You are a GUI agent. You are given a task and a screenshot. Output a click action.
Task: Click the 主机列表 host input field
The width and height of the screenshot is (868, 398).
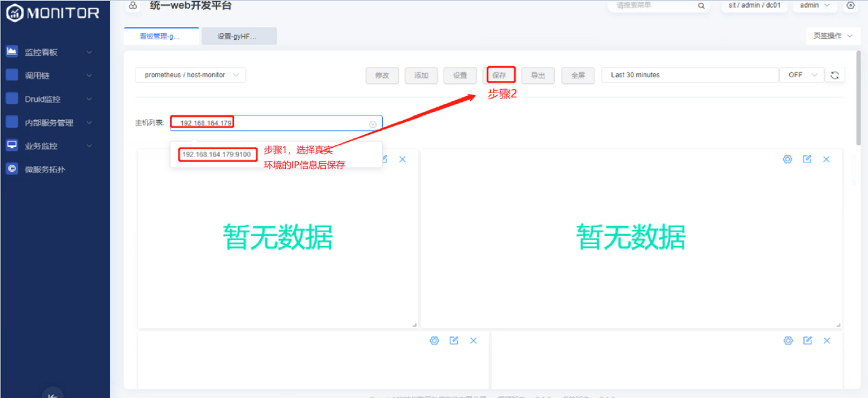point(276,123)
